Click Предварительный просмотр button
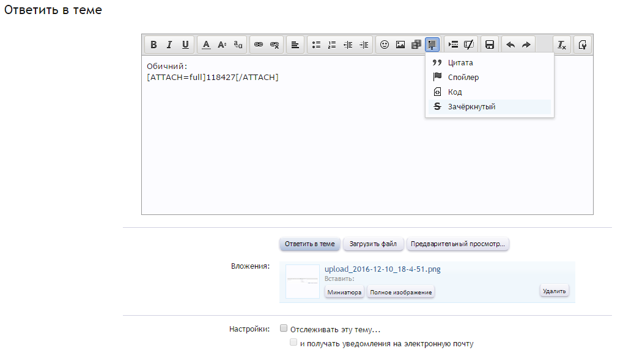 point(458,244)
